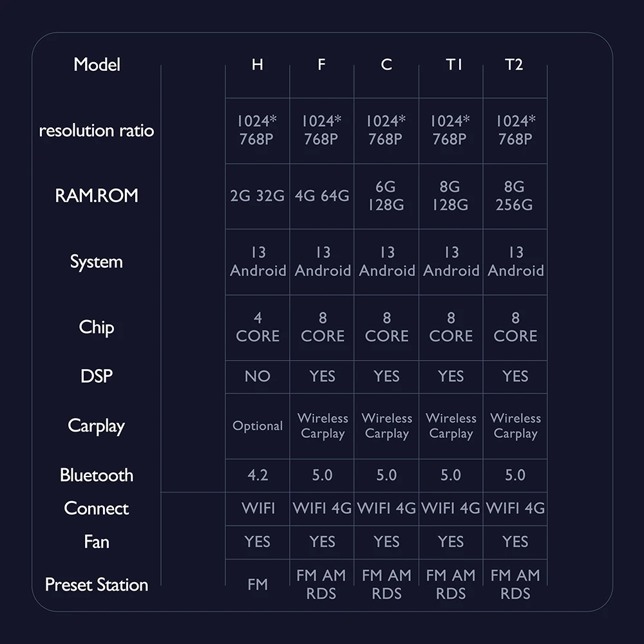Click the resolution ratio row label

point(97,131)
